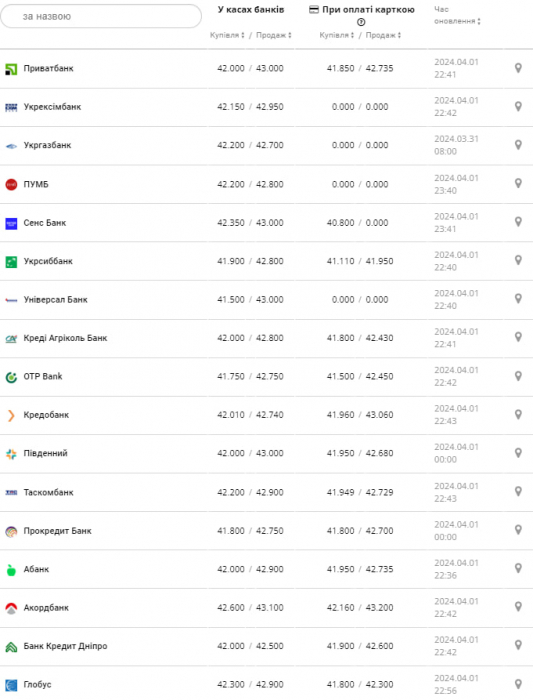Focus the search by name field
This screenshot has width=533, height=700.
[x=101, y=17]
